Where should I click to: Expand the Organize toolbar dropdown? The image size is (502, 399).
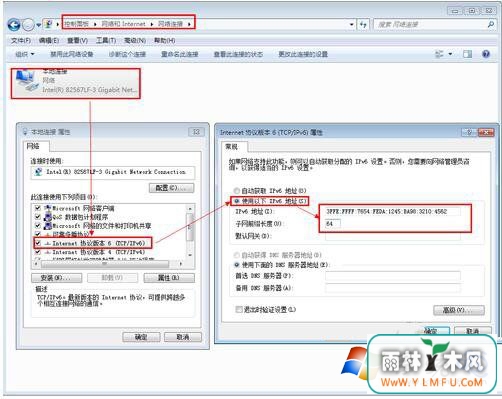click(25, 54)
